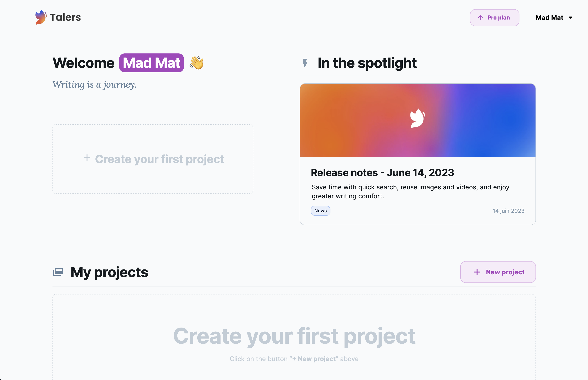Click the Talers wordmark text

pyautogui.click(x=66, y=17)
